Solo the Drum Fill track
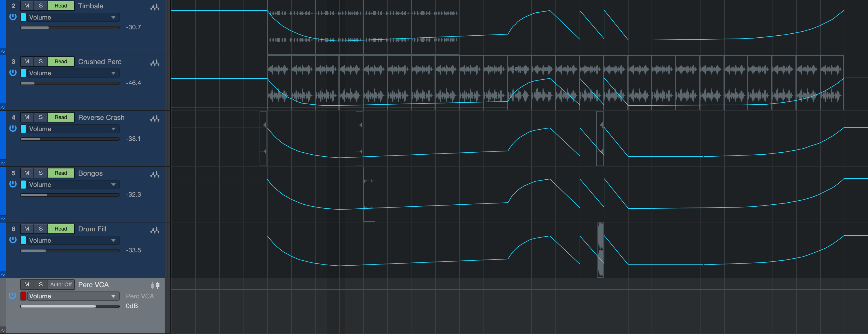The width and height of the screenshot is (868, 334). [x=41, y=229]
